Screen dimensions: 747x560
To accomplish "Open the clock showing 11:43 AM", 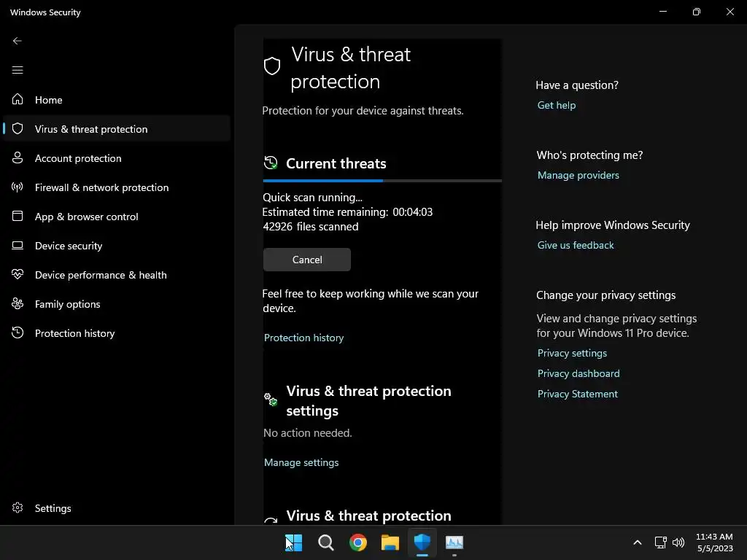I will tap(714, 542).
